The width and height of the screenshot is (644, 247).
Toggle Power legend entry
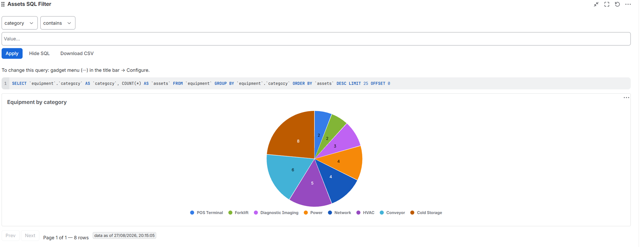[x=313, y=213]
